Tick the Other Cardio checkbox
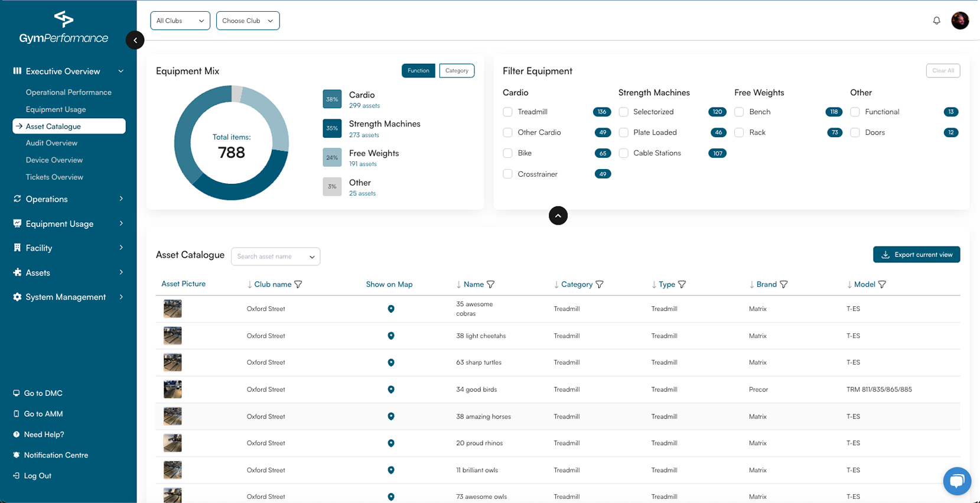This screenshot has height=503, width=980. click(x=507, y=132)
